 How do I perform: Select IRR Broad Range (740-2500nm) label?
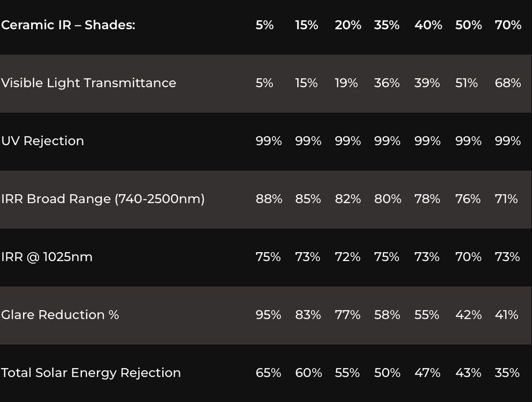pyautogui.click(x=103, y=199)
